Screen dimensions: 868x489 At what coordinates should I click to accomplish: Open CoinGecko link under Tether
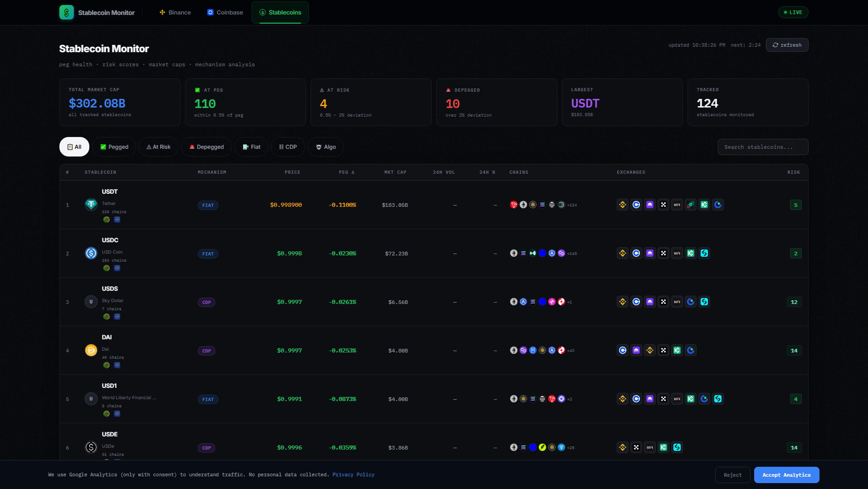(107, 220)
